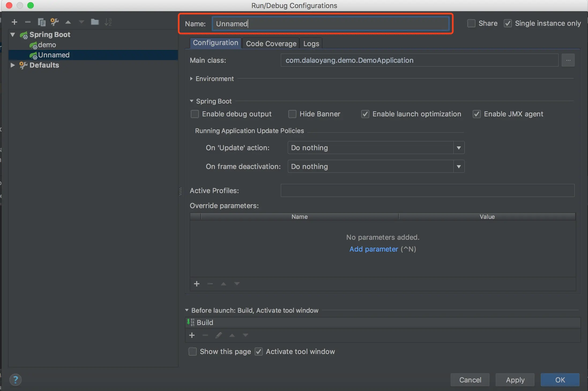
Task: Click the sort configurations alphabetically icon
Action: [x=108, y=22]
